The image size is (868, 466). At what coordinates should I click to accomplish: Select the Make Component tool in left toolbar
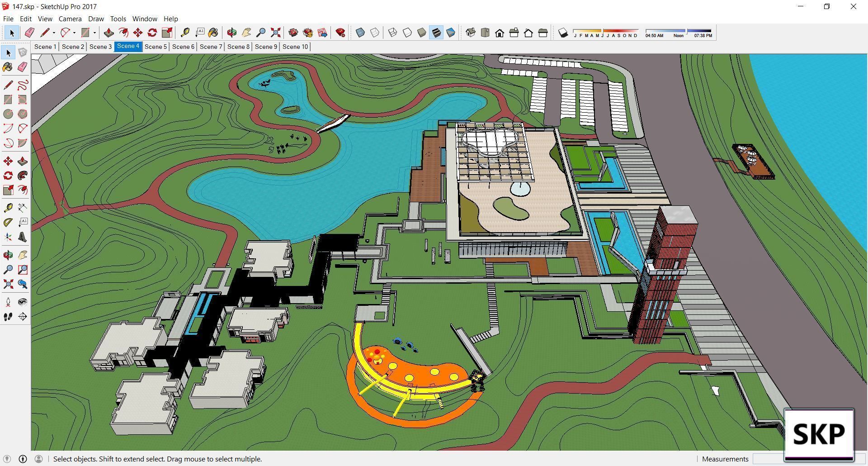(x=23, y=52)
